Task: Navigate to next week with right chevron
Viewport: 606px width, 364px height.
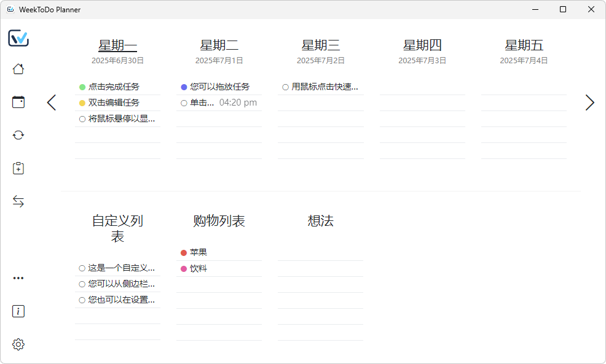Action: [x=589, y=103]
